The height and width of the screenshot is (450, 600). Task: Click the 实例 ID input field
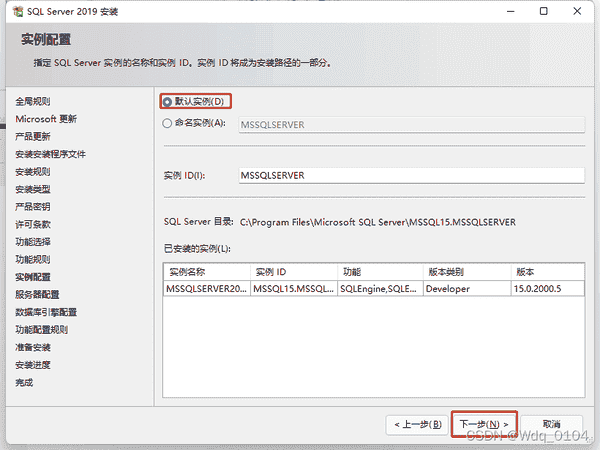tap(410, 175)
